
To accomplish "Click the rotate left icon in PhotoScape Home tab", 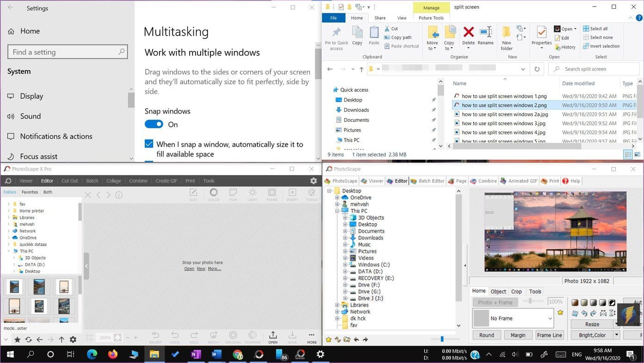I will (584, 313).
